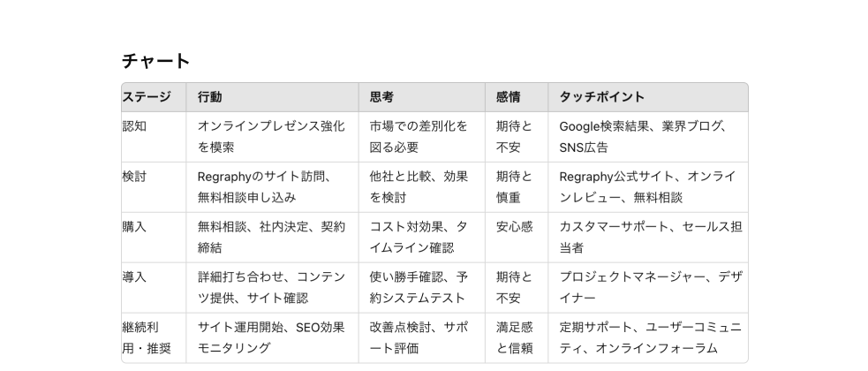Screen dimensions: 868x371
Task: Select the ステージ column header
Action: coord(154,97)
